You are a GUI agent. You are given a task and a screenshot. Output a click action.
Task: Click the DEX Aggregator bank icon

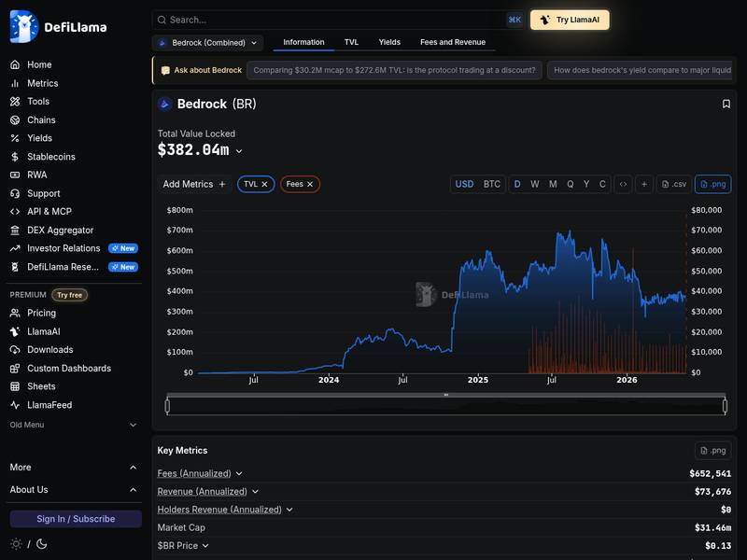(15, 230)
